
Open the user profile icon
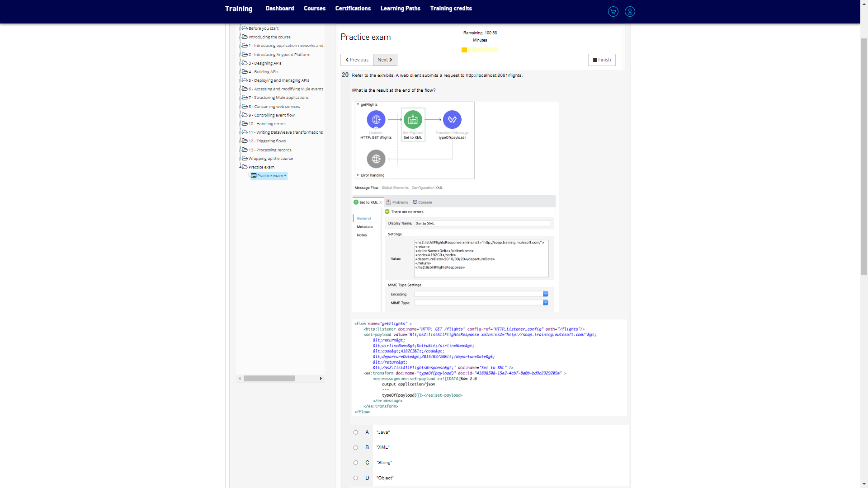click(630, 12)
